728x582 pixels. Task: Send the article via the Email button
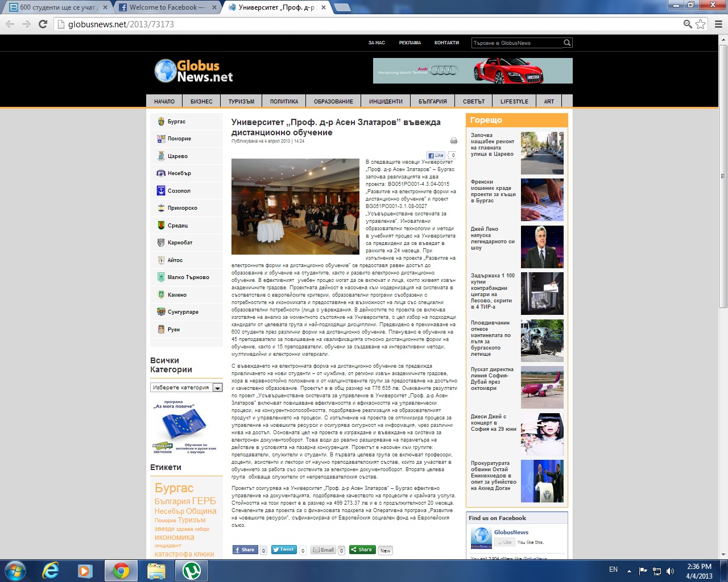coord(323,550)
